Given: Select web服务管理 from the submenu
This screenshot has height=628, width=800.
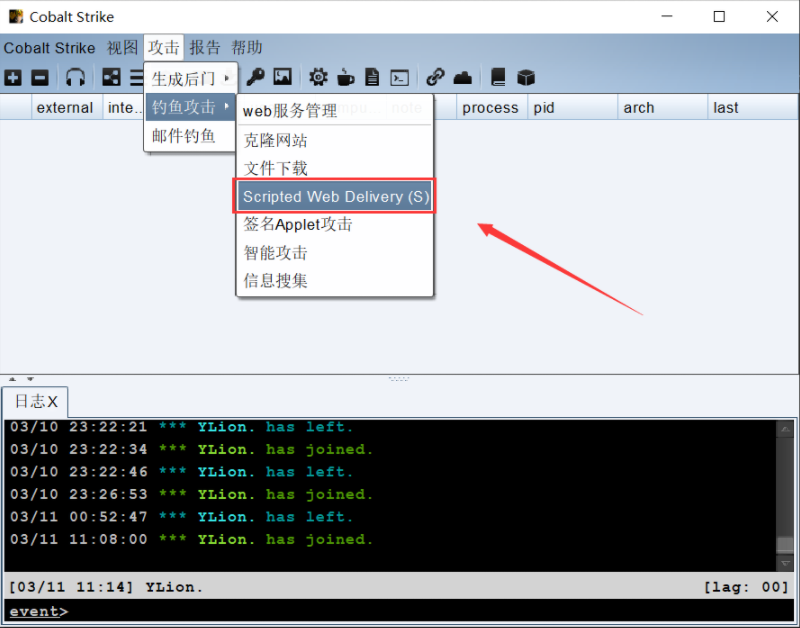Looking at the screenshot, I should click(x=335, y=110).
